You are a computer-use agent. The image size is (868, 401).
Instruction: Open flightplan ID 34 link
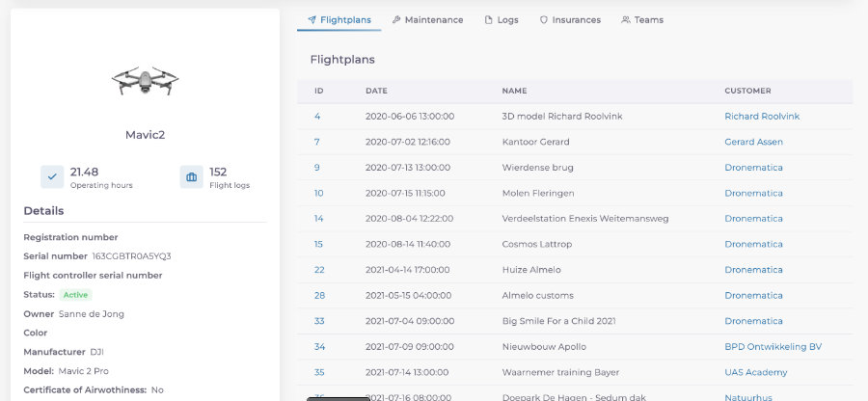(319, 347)
